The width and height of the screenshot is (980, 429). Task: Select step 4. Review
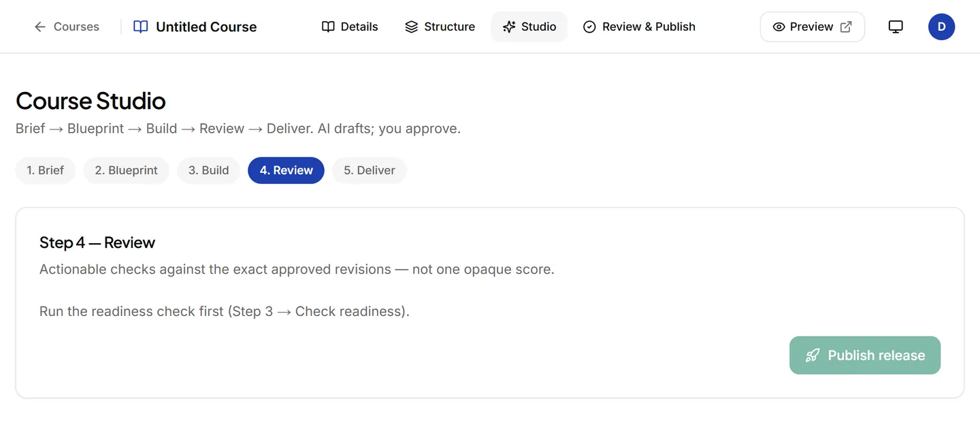click(287, 170)
